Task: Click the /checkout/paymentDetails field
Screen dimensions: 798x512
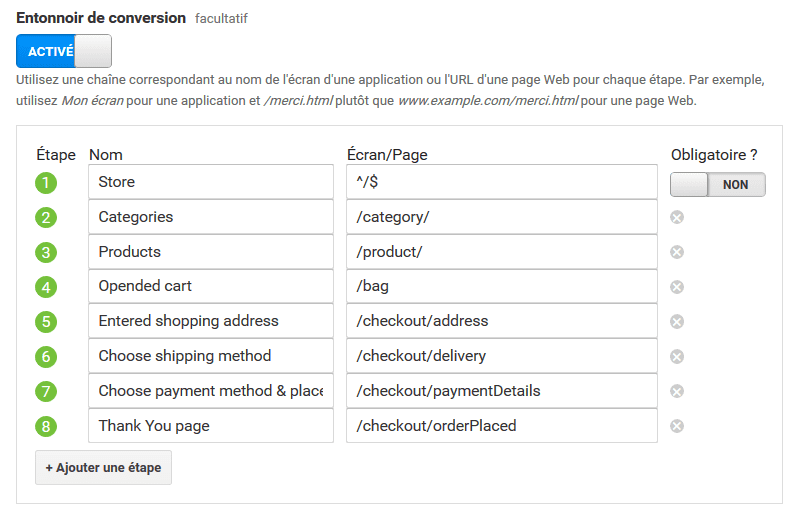Action: click(501, 391)
